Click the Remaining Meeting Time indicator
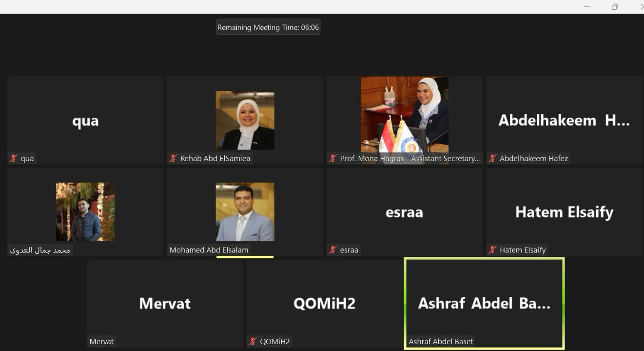Viewport: 644px width, 351px height. [268, 27]
